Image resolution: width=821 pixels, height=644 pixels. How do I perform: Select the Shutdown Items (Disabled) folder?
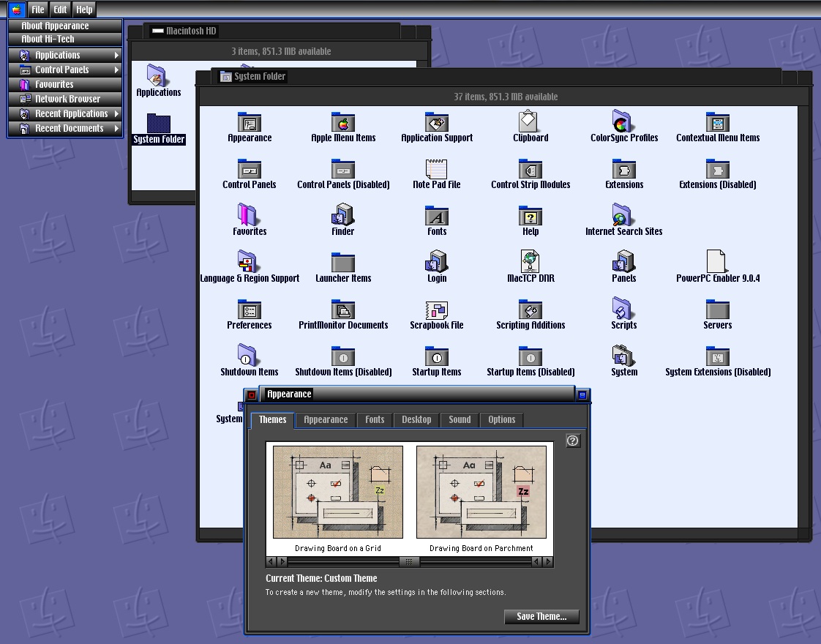[x=343, y=356]
